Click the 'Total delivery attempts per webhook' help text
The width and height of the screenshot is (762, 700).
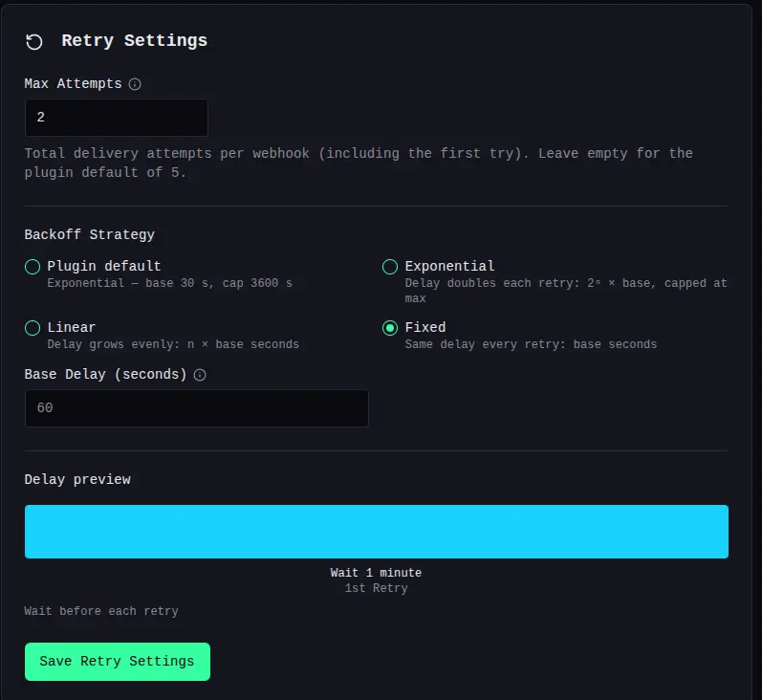[x=359, y=163]
